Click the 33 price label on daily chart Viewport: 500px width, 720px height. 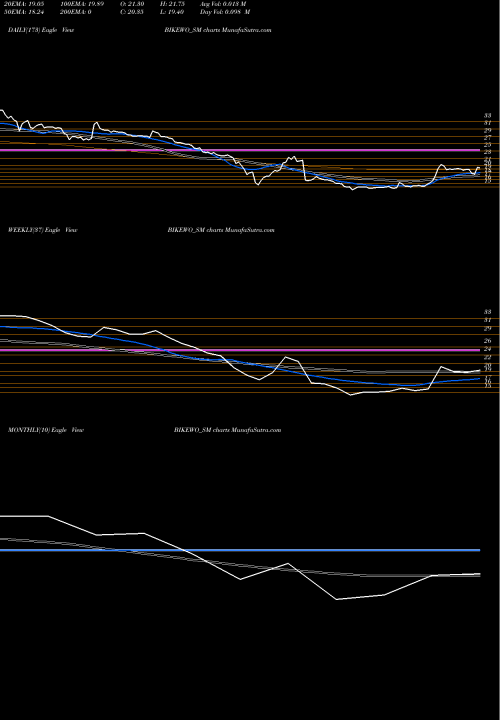pos(488,116)
